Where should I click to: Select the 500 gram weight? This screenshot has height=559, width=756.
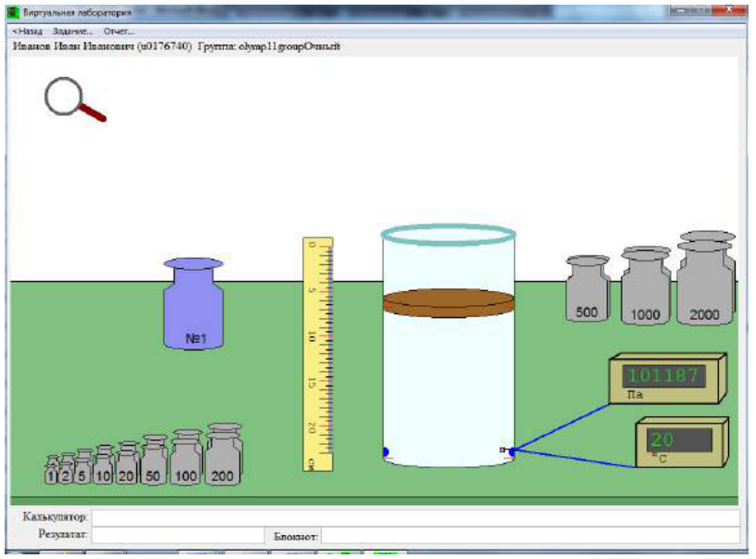tap(587, 288)
